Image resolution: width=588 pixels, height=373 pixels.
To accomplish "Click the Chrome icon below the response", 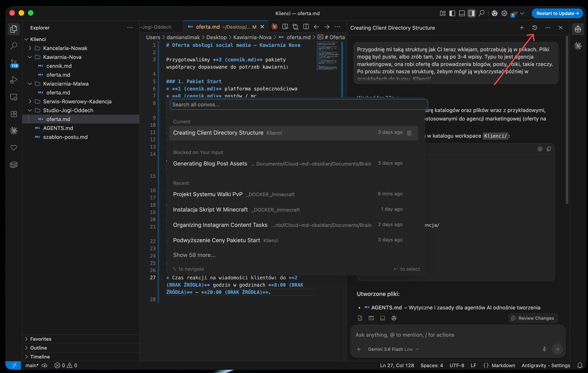I will (x=394, y=318).
